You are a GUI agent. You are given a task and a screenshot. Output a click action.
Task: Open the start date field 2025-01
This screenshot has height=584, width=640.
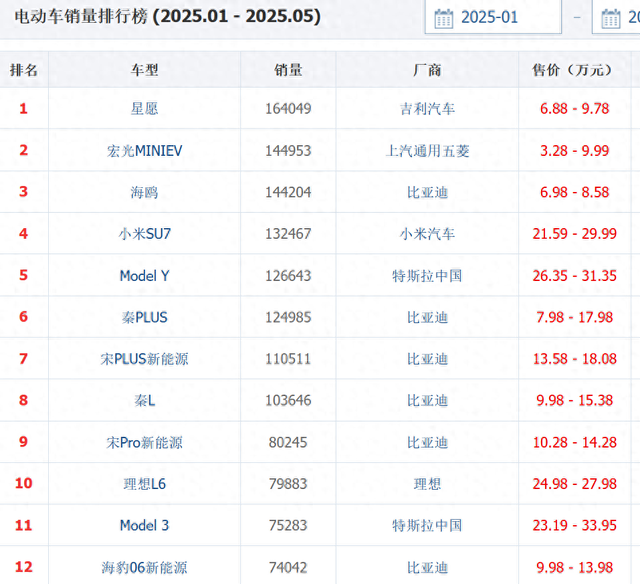tap(493, 17)
